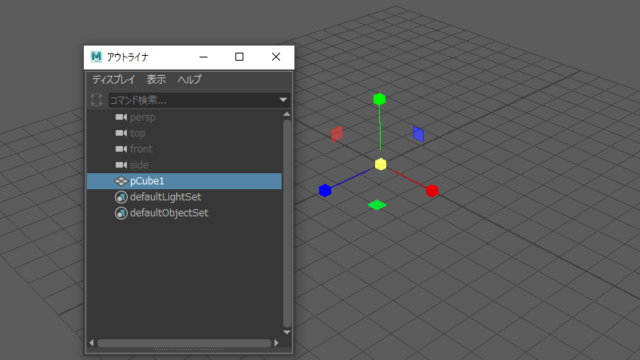Image resolution: width=640 pixels, height=360 pixels.
Task: Click the defaultObjectSet set icon
Action: (x=121, y=213)
